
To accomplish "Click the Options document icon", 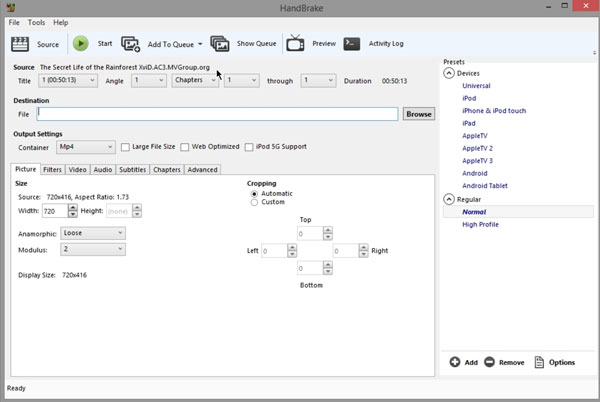I will (539, 362).
